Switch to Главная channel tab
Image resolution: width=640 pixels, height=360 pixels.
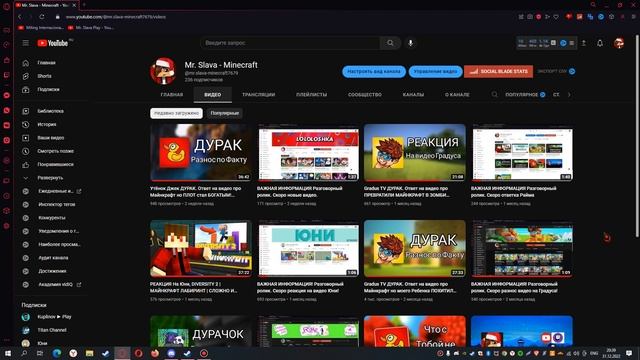pyautogui.click(x=172, y=95)
